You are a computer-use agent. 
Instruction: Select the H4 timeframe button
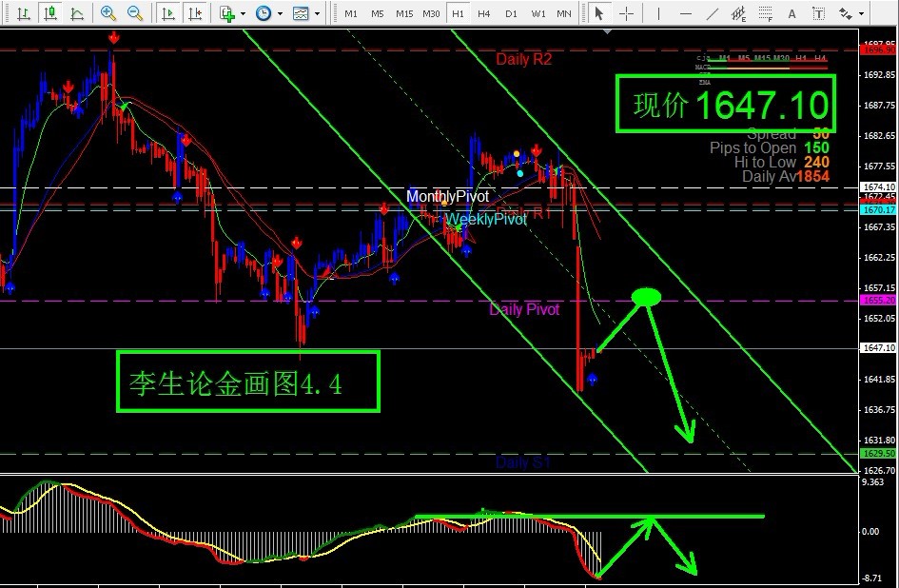pos(484,13)
